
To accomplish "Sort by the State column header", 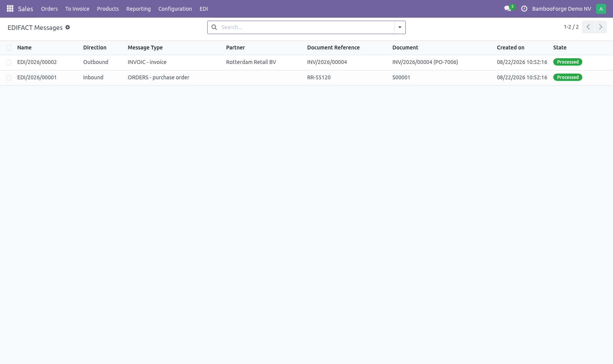I will pyautogui.click(x=560, y=48).
